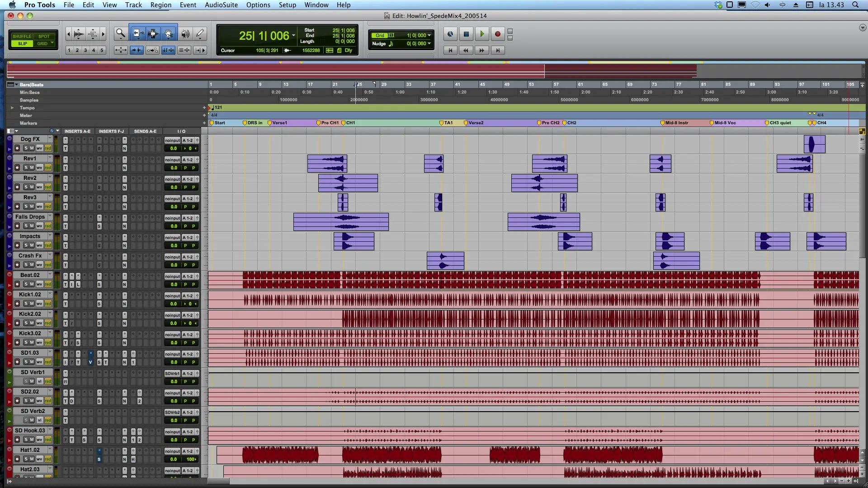Viewport: 868px width, 488px height.
Task: Open the Grid value dropdown
Action: pyautogui.click(x=429, y=35)
